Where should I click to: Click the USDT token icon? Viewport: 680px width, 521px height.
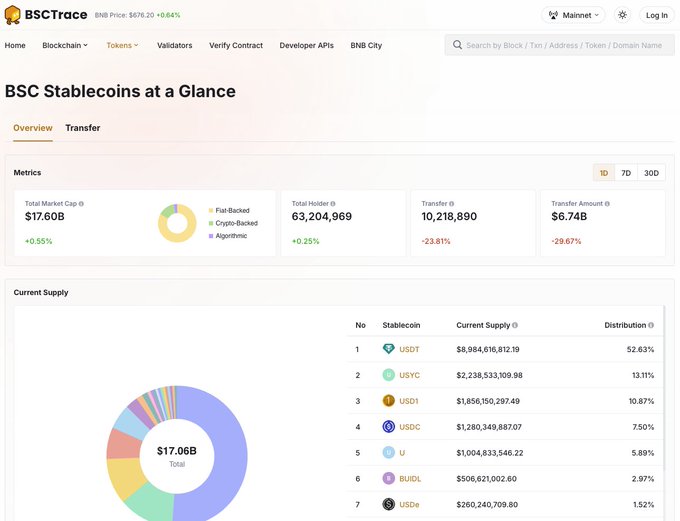389,349
